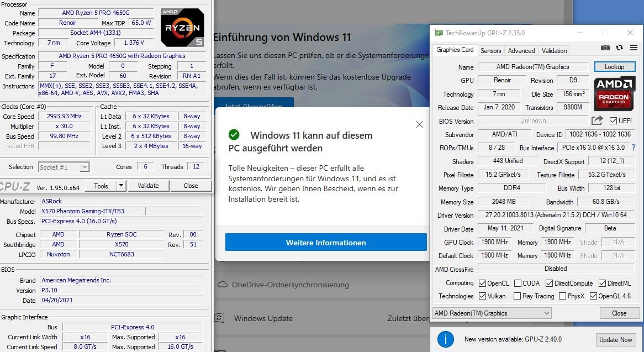Viewport: 644px width, 352px height.
Task: Click the green checkmark icon in the dialog
Action: tap(234, 135)
